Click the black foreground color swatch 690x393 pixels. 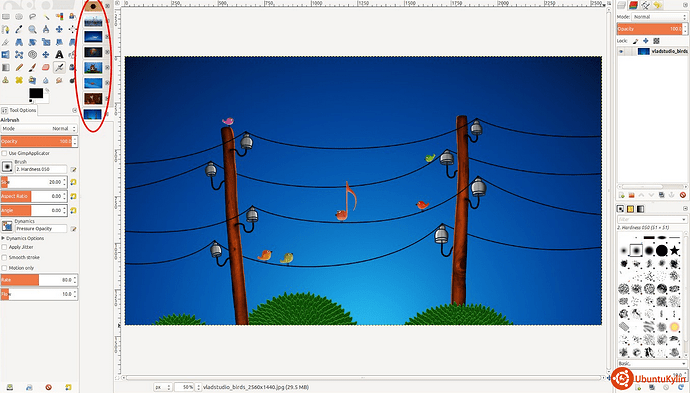click(36, 93)
